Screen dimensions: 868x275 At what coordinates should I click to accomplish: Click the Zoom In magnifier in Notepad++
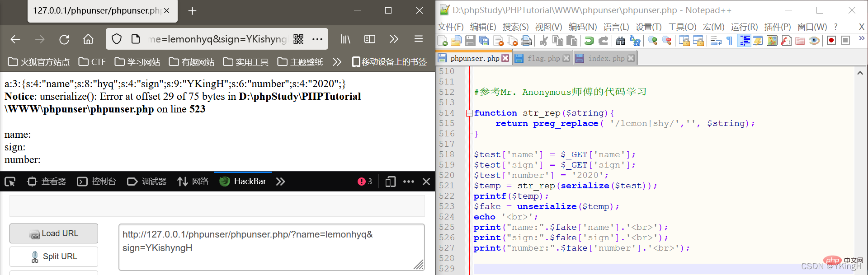(652, 41)
